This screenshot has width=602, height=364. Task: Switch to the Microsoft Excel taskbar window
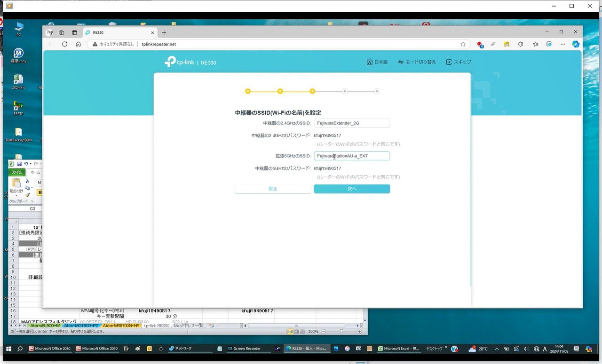coord(398,349)
